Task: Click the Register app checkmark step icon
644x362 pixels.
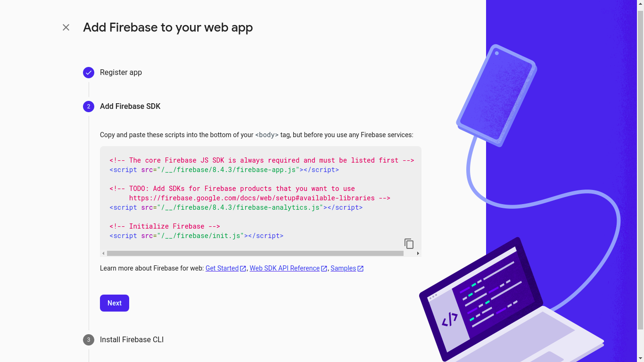Action: [89, 73]
